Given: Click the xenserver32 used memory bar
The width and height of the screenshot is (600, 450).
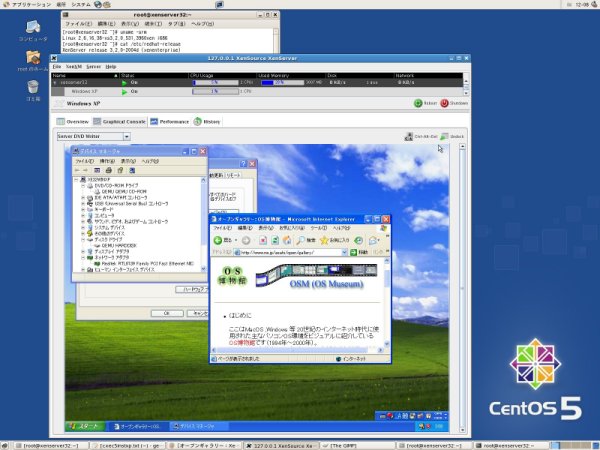Looking at the screenshot, I should (x=282, y=83).
